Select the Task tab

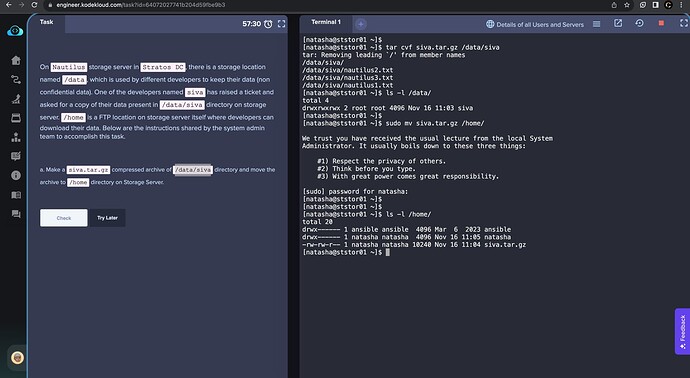click(47, 22)
